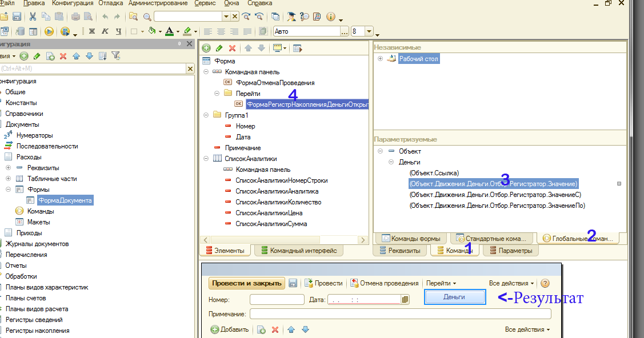Start debugging with the play icon
This screenshot has height=338, width=644.
[x=49, y=31]
